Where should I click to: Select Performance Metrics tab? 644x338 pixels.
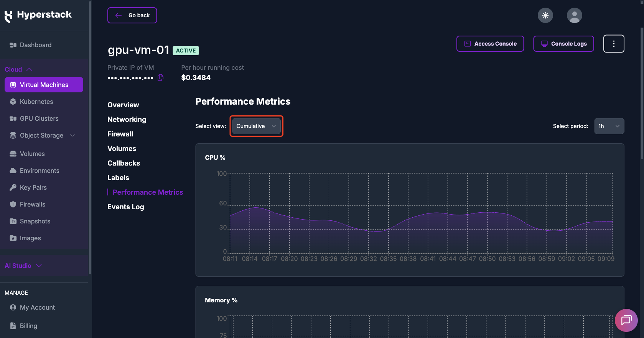pyautogui.click(x=148, y=192)
